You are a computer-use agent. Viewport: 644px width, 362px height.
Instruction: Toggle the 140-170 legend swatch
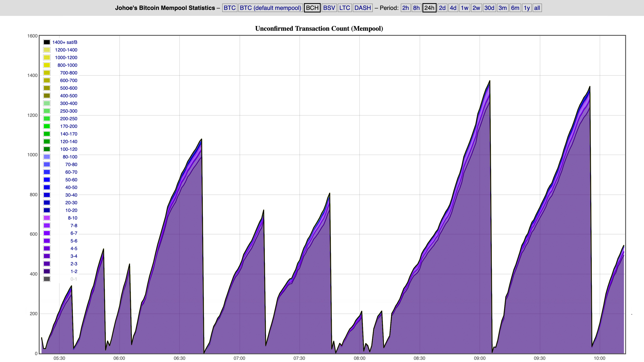[47, 134]
